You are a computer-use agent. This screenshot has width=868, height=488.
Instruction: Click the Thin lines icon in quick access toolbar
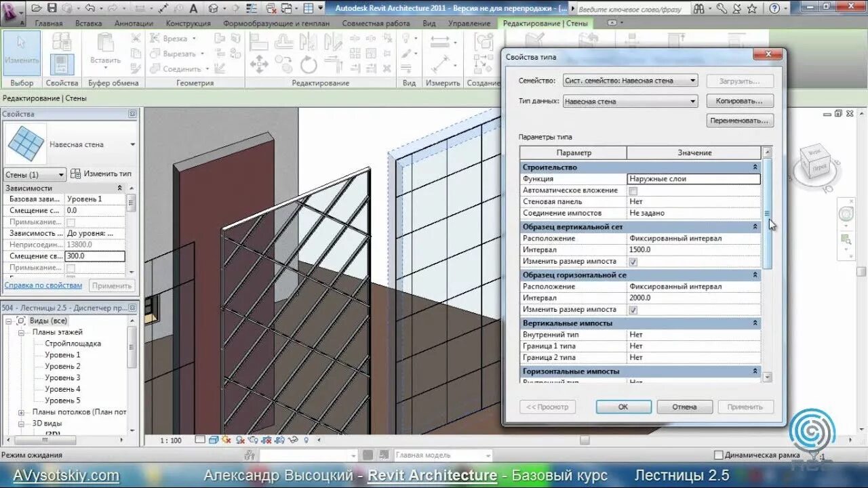pyautogui.click(x=252, y=8)
